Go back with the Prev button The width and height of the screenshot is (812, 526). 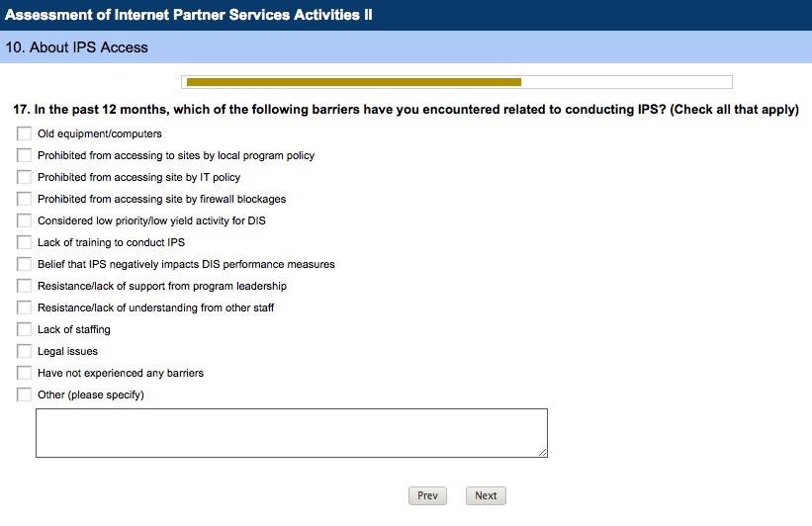pos(427,495)
